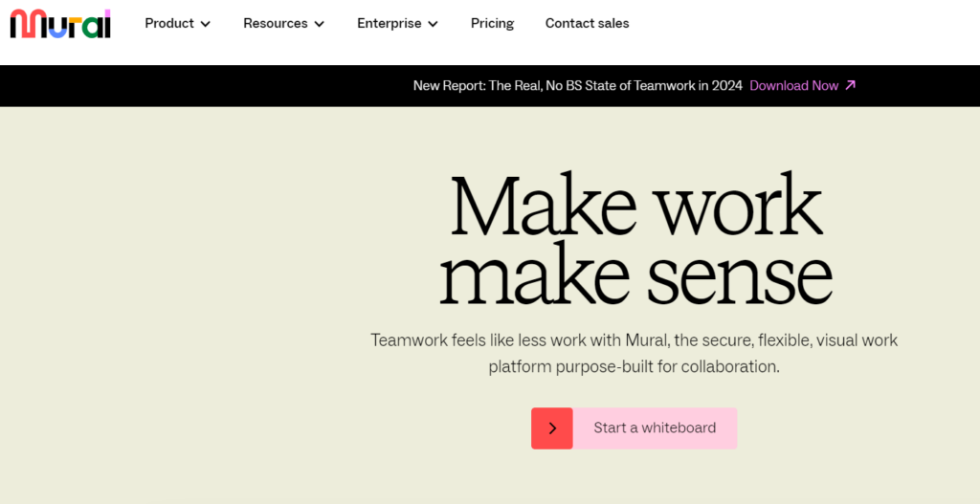The image size is (980, 504).
Task: Go to the Pricing page
Action: click(x=493, y=24)
